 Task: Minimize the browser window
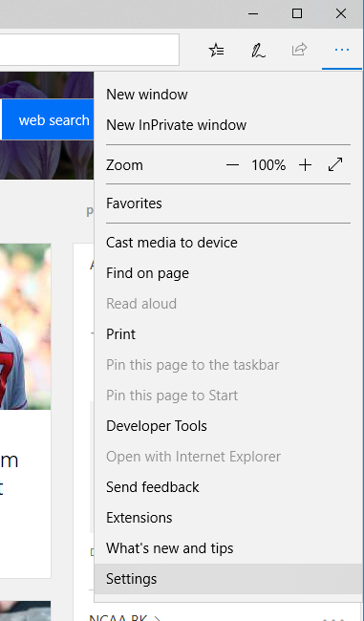(x=253, y=14)
